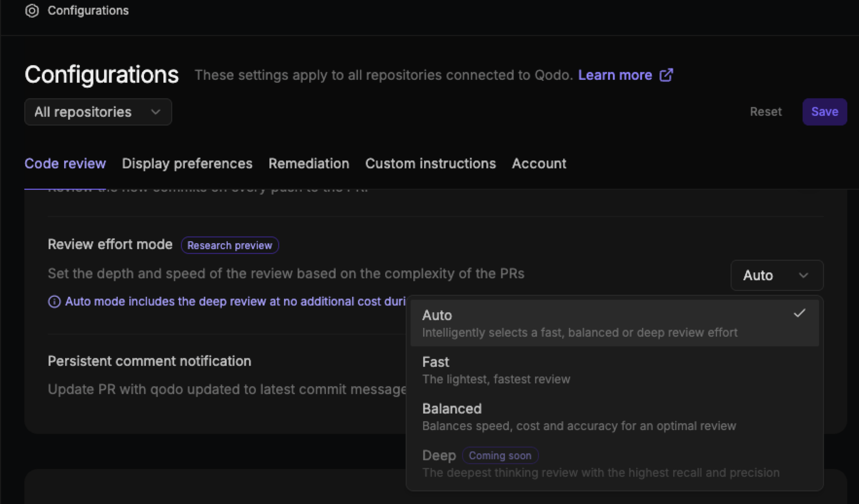
Task: Click the Save button
Action: click(824, 112)
